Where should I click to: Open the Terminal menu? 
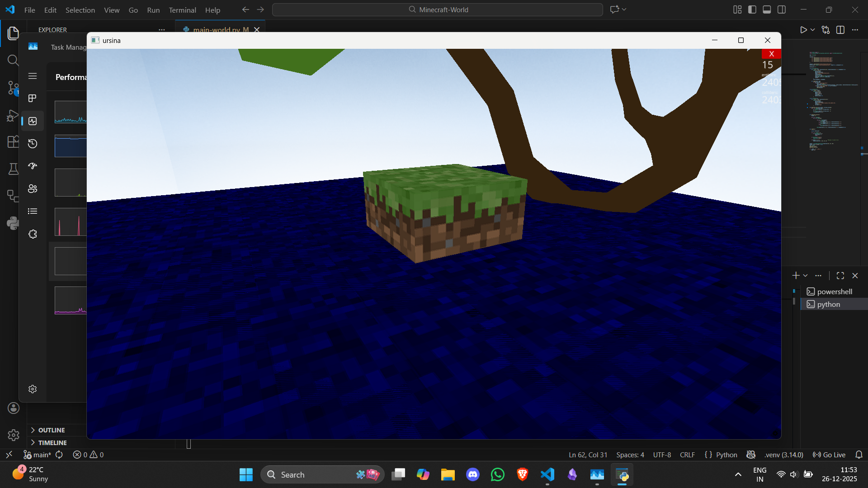tap(182, 10)
